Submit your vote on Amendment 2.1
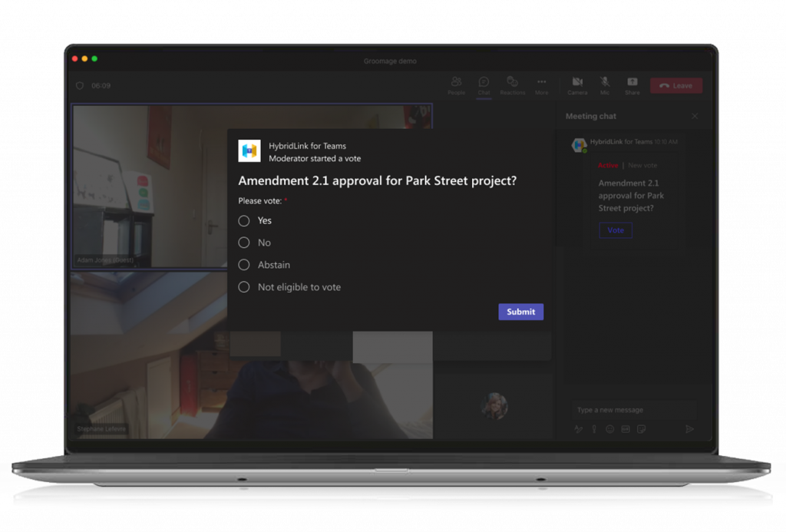786x532 pixels. [x=520, y=312]
